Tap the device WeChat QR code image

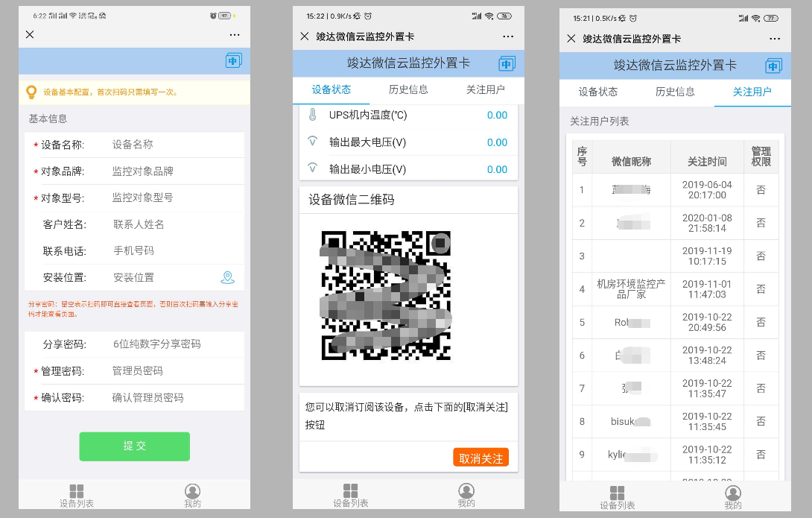pyautogui.click(x=387, y=295)
